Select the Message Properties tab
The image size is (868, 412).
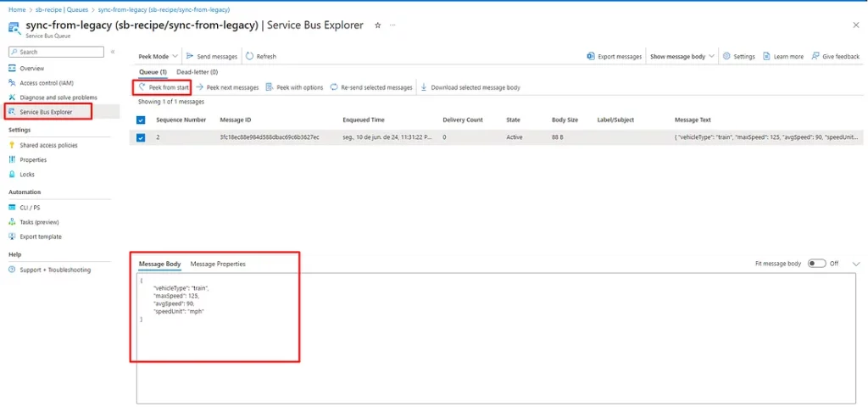(218, 264)
